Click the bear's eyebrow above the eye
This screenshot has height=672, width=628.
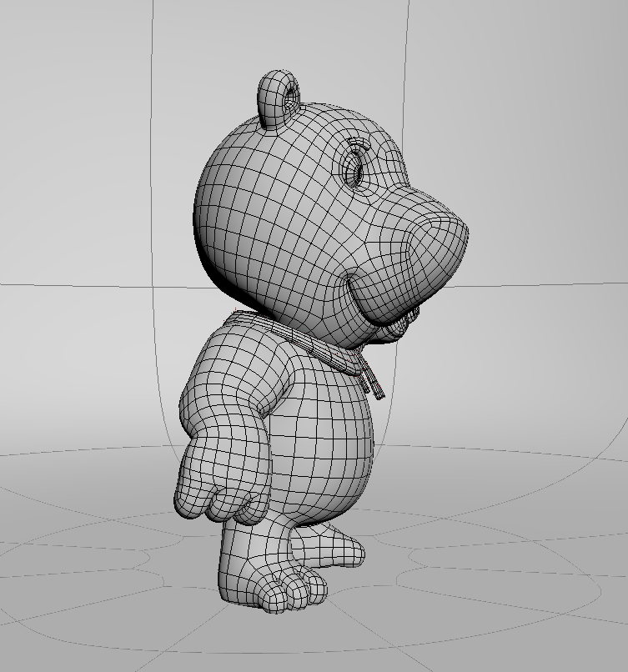359,143
